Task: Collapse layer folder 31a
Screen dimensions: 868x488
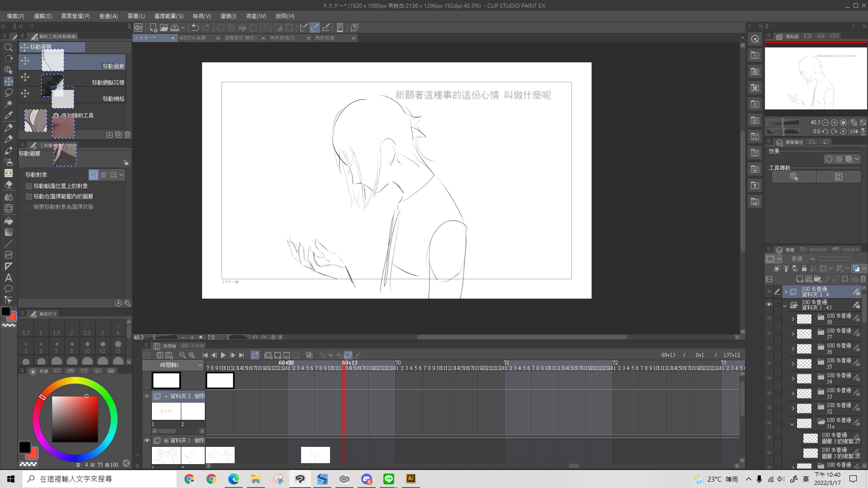Action: click(x=793, y=424)
